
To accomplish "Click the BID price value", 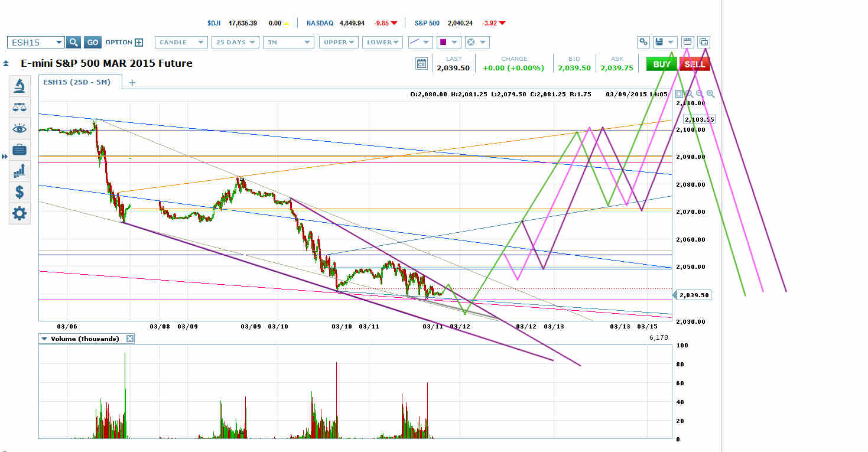I will tap(574, 68).
